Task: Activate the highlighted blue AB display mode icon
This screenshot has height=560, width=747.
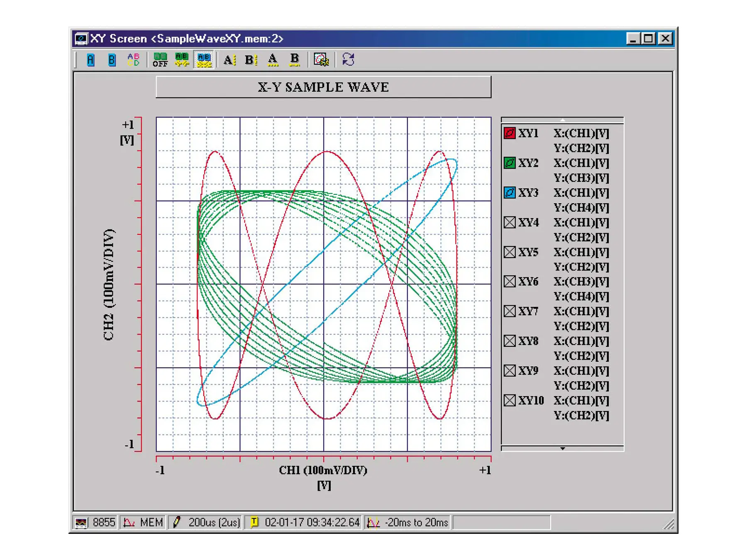Action: click(203, 59)
